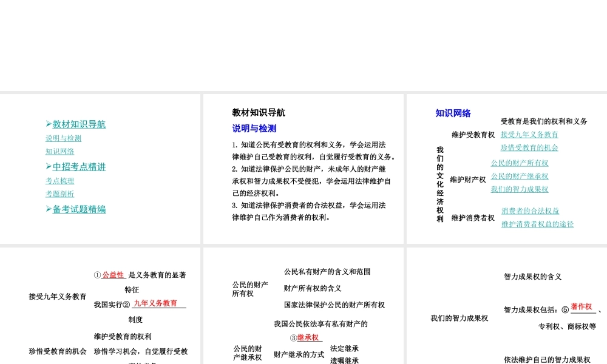
Task: Open the 维护消费者权益的途径 link
Action: (537, 224)
